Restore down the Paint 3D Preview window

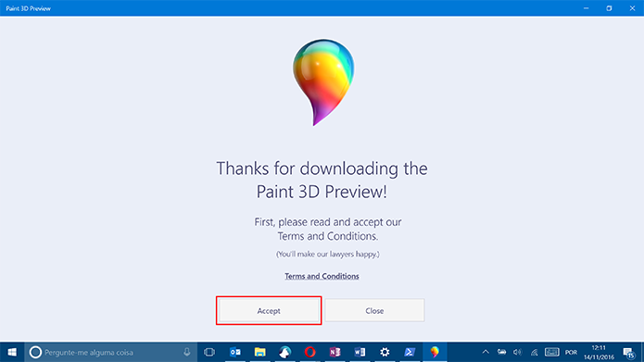tap(609, 8)
